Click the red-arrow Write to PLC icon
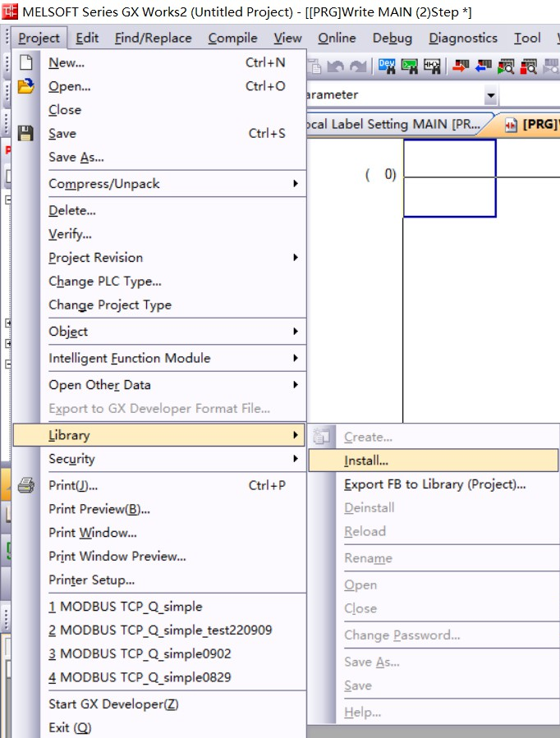560x738 pixels. coord(461,66)
